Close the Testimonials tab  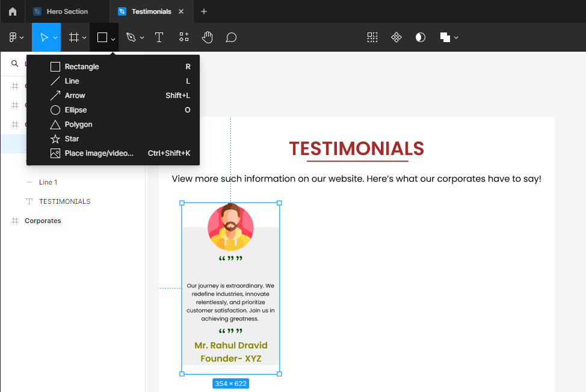[181, 11]
